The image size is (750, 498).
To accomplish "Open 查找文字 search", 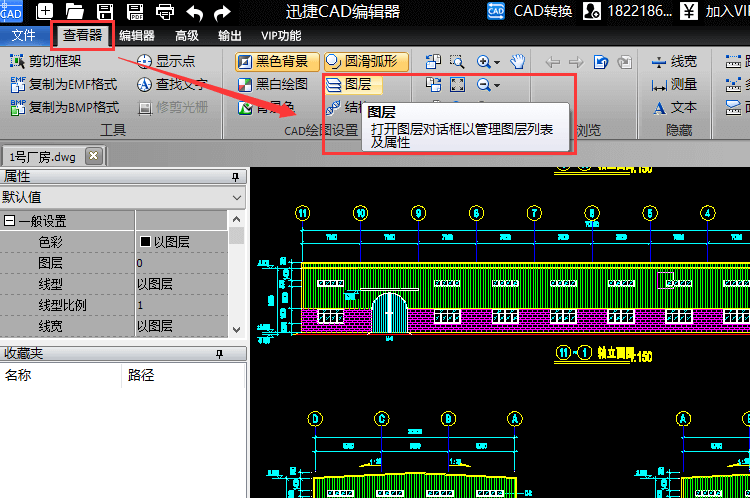I will (172, 85).
